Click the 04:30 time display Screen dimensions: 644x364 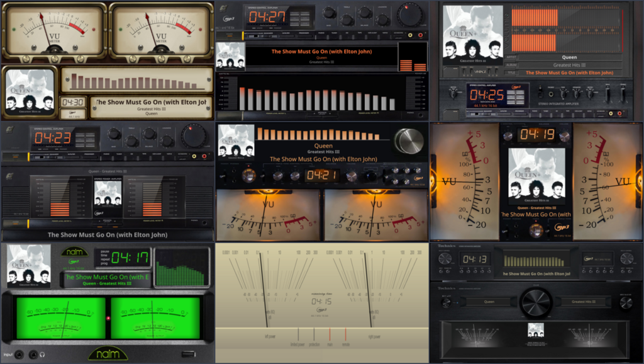[x=73, y=102]
